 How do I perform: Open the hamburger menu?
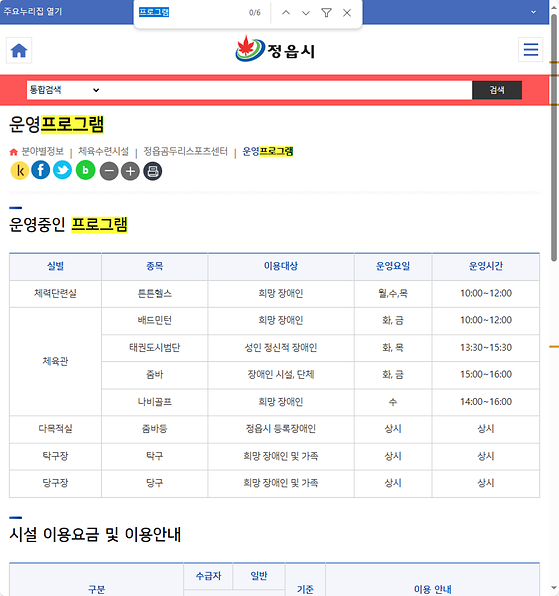(x=530, y=49)
